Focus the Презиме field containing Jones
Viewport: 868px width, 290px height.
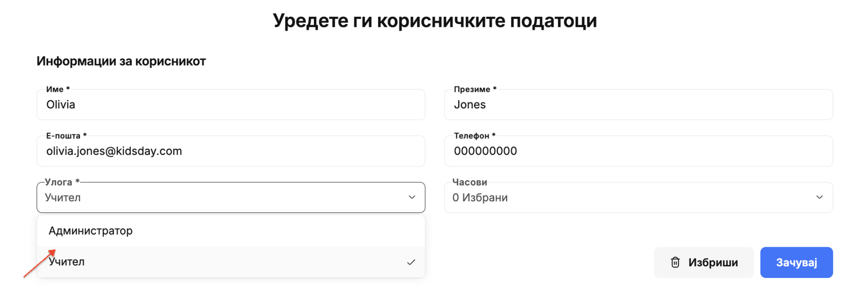[638, 105]
